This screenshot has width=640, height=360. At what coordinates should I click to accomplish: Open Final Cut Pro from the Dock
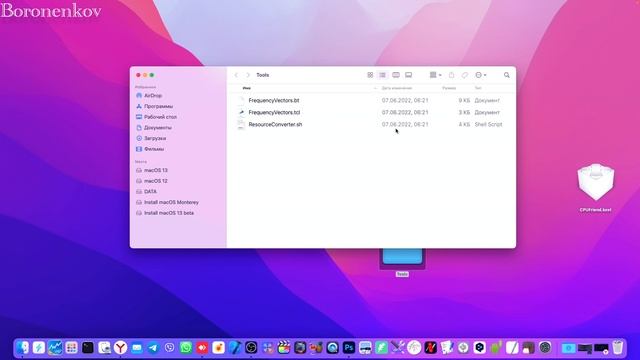pyautogui.click(x=284, y=348)
